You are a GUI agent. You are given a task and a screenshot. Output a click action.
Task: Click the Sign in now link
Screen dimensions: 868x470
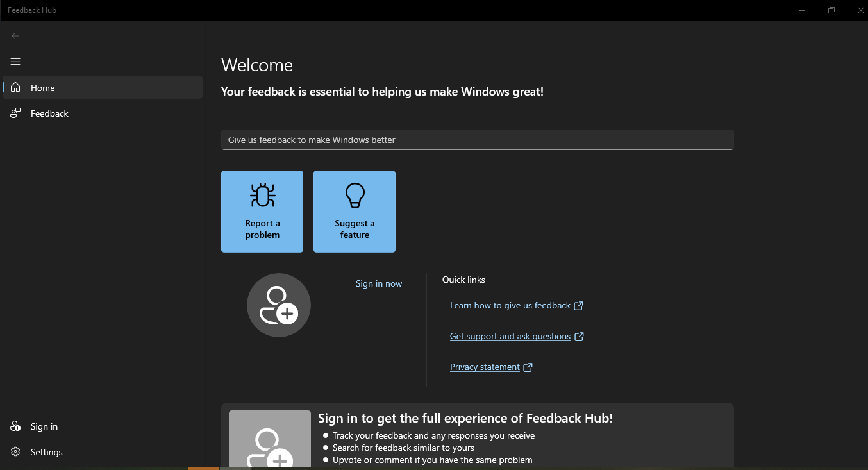tap(379, 283)
